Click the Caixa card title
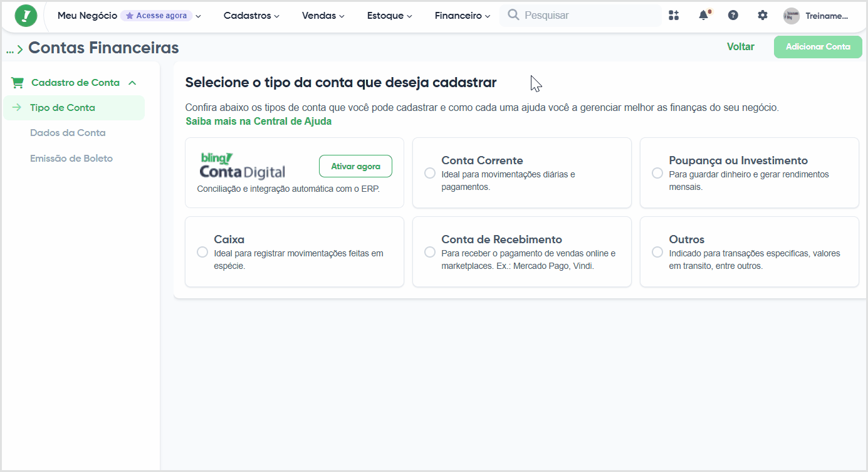The width and height of the screenshot is (868, 472). coord(229,239)
